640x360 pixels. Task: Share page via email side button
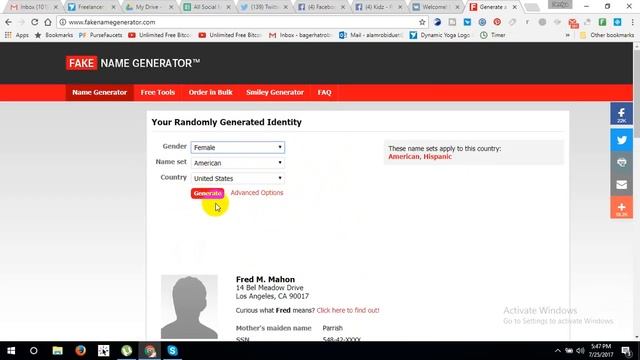[621, 184]
